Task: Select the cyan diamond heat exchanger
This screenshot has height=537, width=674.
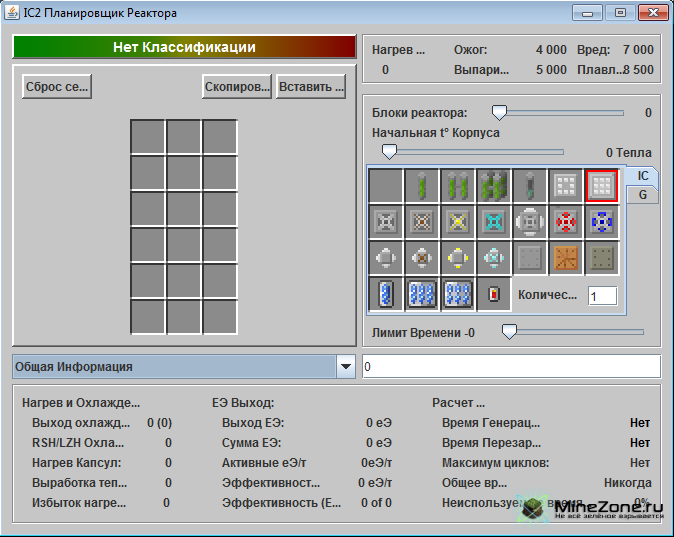Action: (x=494, y=258)
